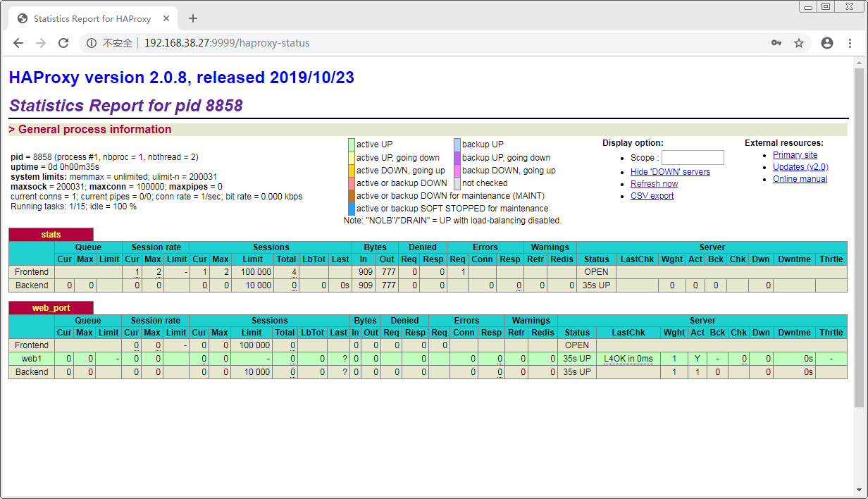Open the Chrome three-dot menu

tap(850, 43)
